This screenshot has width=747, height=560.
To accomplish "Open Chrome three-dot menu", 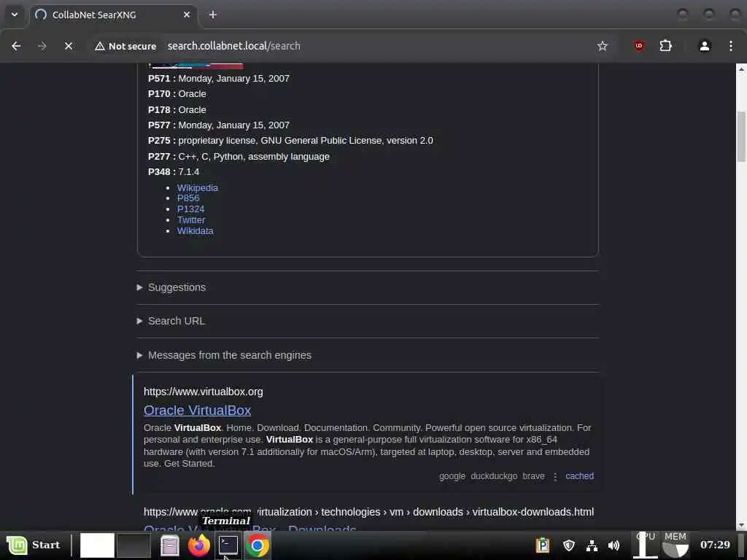I will (x=731, y=46).
